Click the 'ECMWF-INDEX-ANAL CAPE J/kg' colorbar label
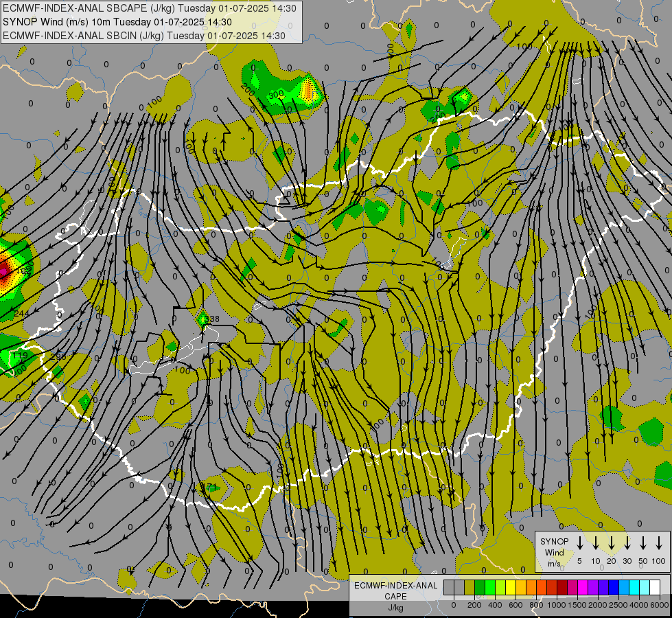This screenshot has width=672, height=618. pos(395,596)
